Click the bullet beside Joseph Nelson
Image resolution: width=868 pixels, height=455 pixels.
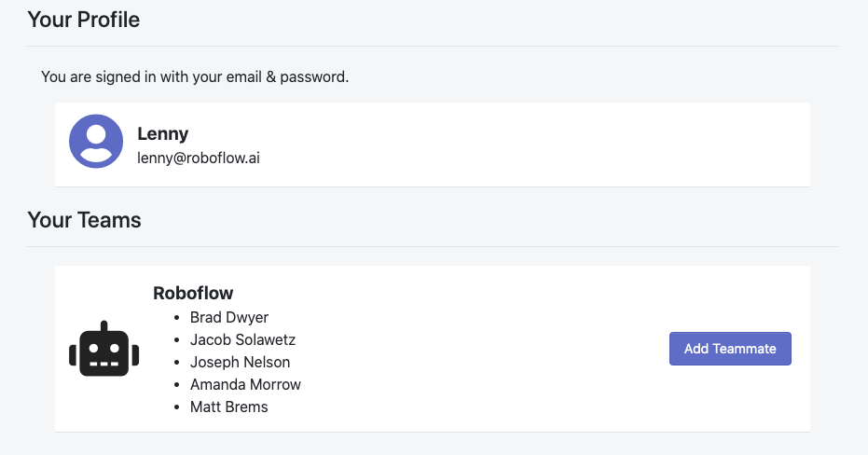click(177, 363)
